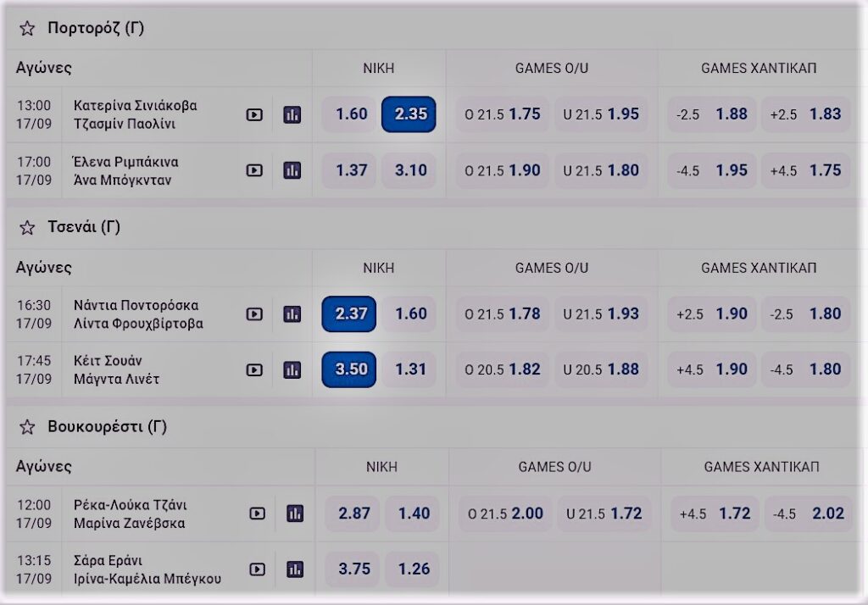This screenshot has height=605, width=868.
Task: Select O 21.5 at 1.75 odds
Action: [x=502, y=114]
